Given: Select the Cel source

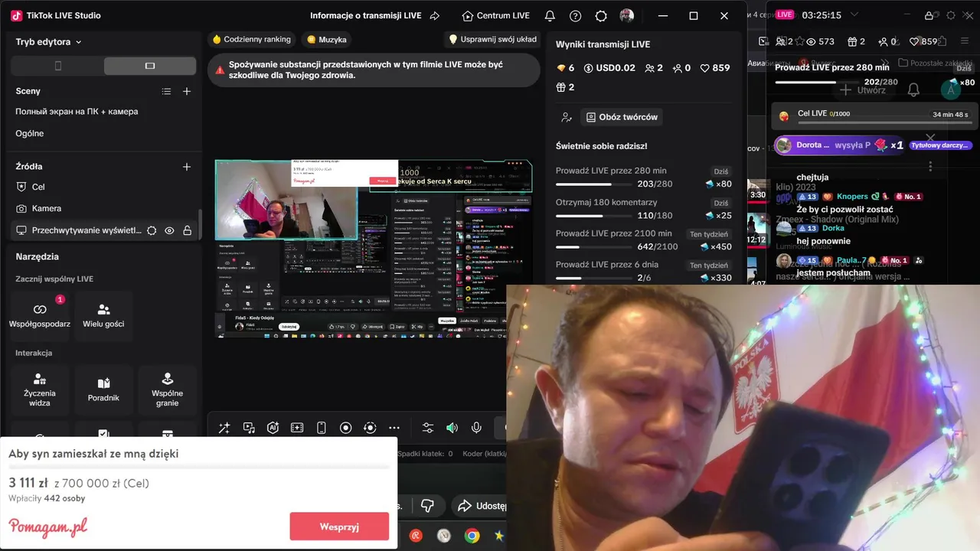Looking at the screenshot, I should 103,187.
